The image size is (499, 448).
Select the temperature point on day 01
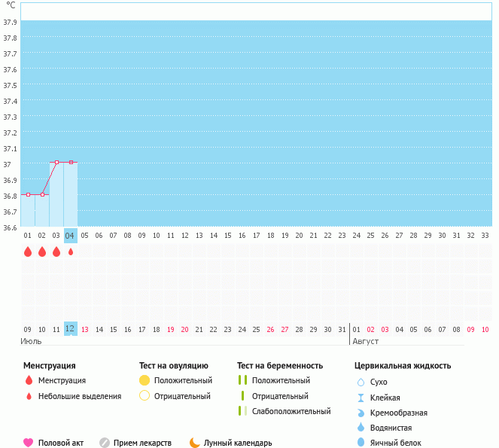click(28, 194)
